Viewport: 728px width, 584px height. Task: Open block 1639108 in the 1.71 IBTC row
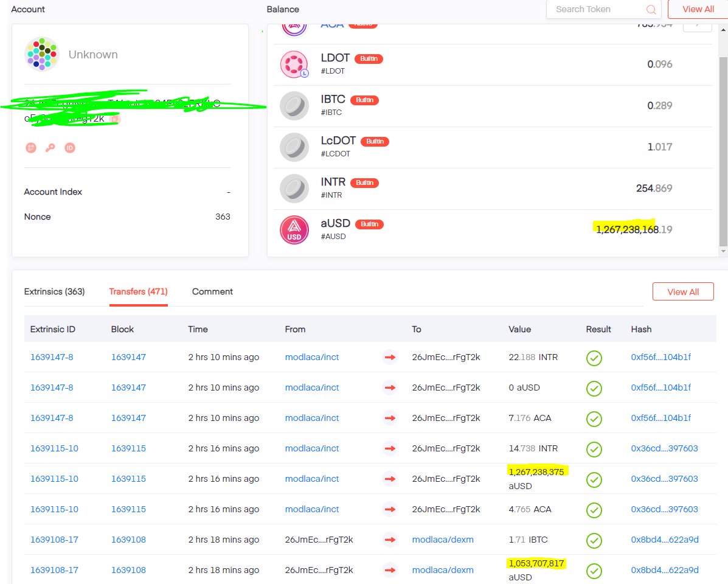(128, 540)
